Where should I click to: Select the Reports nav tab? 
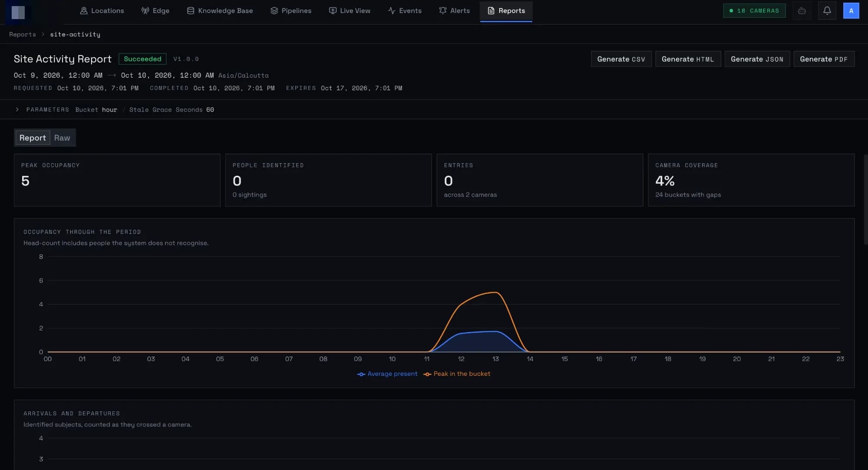coord(506,10)
